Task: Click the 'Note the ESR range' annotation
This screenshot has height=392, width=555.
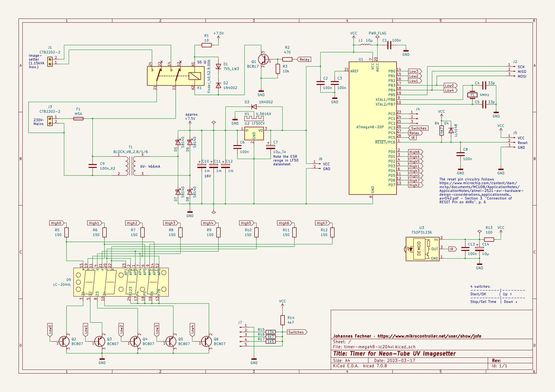Action: 286,160
